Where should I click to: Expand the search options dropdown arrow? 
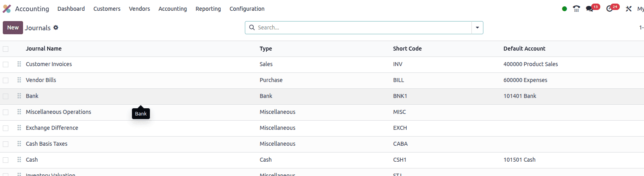[x=477, y=28]
